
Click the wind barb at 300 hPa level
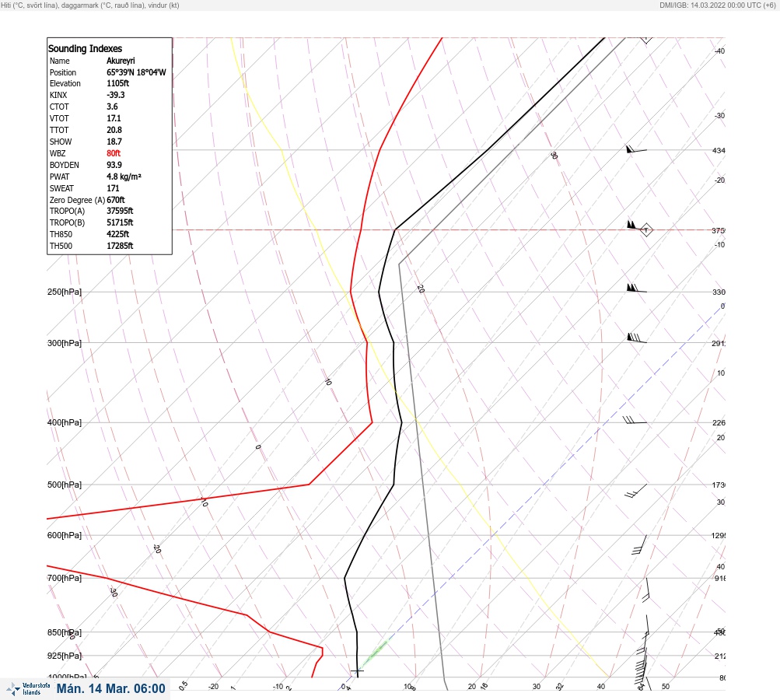pos(637,338)
